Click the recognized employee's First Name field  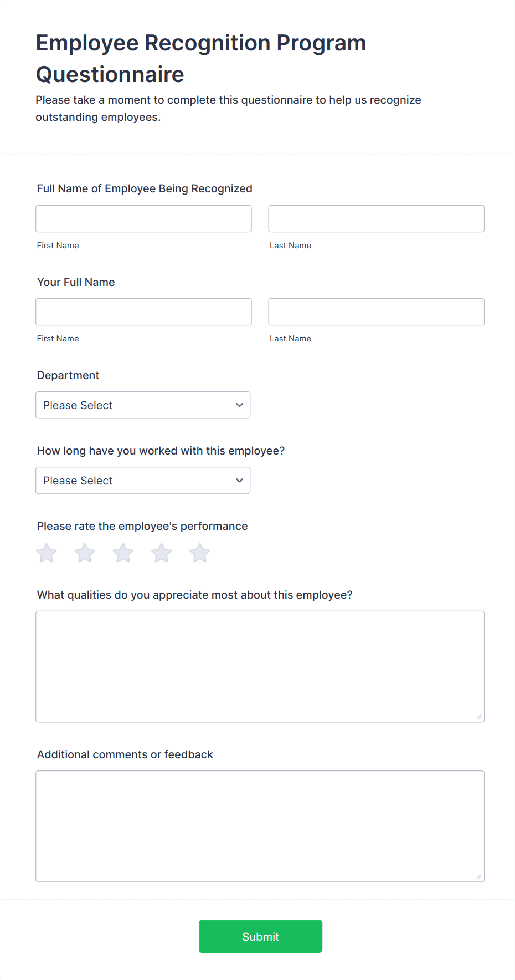[x=143, y=218]
